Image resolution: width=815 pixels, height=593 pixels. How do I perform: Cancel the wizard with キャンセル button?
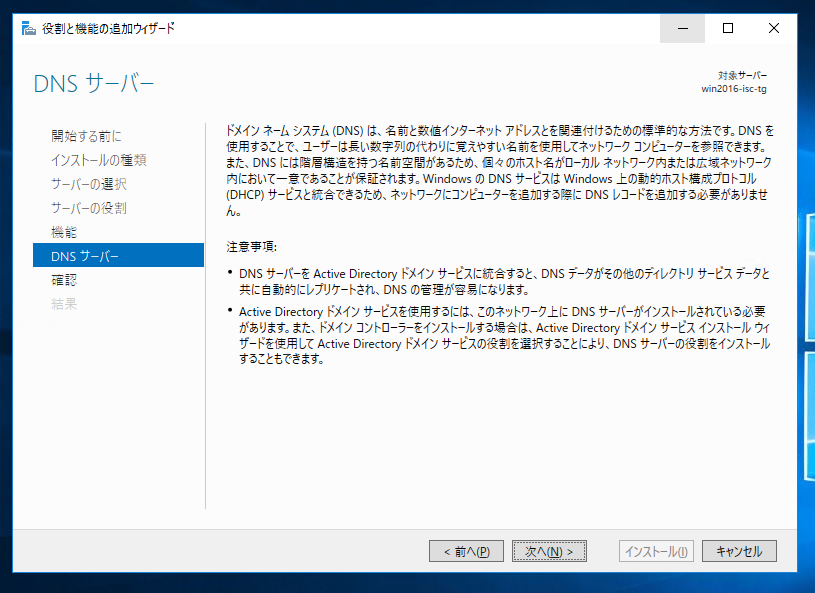click(739, 551)
